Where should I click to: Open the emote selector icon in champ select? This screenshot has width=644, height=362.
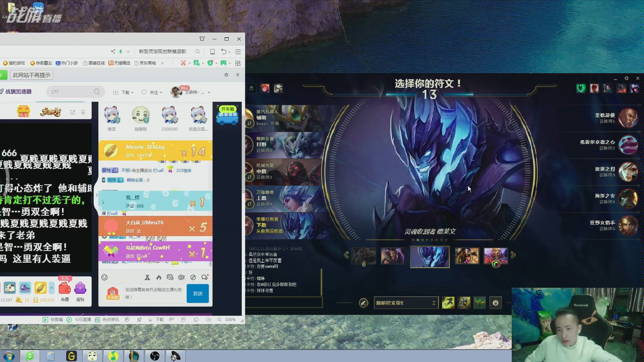tap(496, 303)
